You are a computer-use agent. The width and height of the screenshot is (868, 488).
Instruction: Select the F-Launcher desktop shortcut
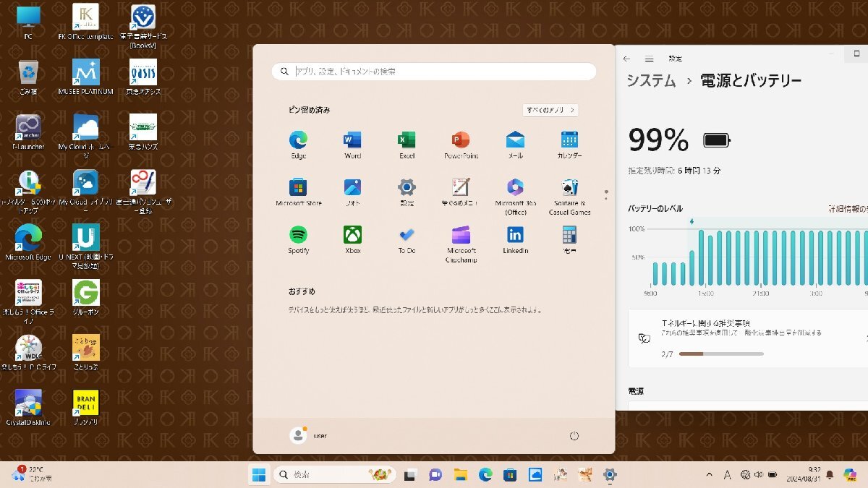pos(28,132)
